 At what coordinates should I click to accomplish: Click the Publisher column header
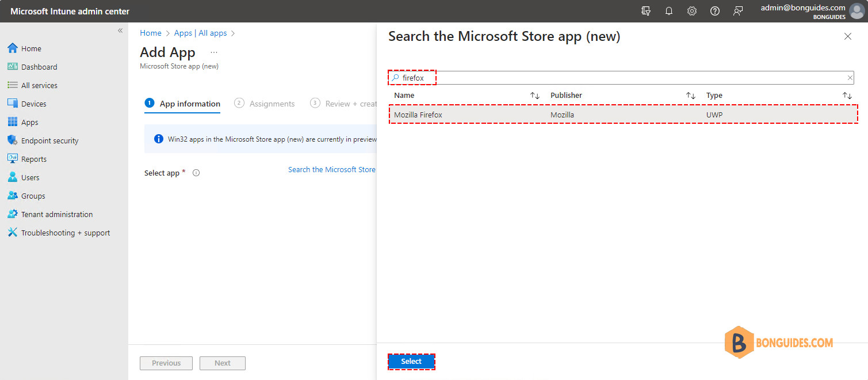(566, 96)
